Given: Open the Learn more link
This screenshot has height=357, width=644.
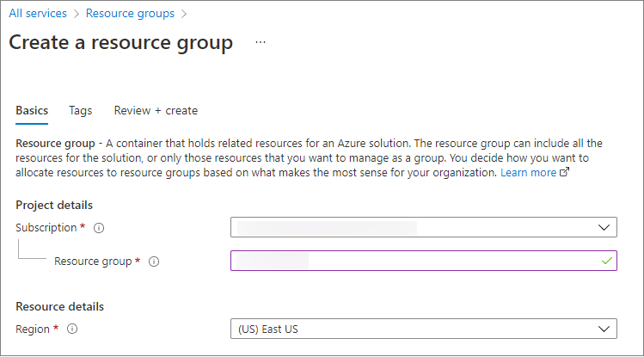Looking at the screenshot, I should click(x=528, y=173).
